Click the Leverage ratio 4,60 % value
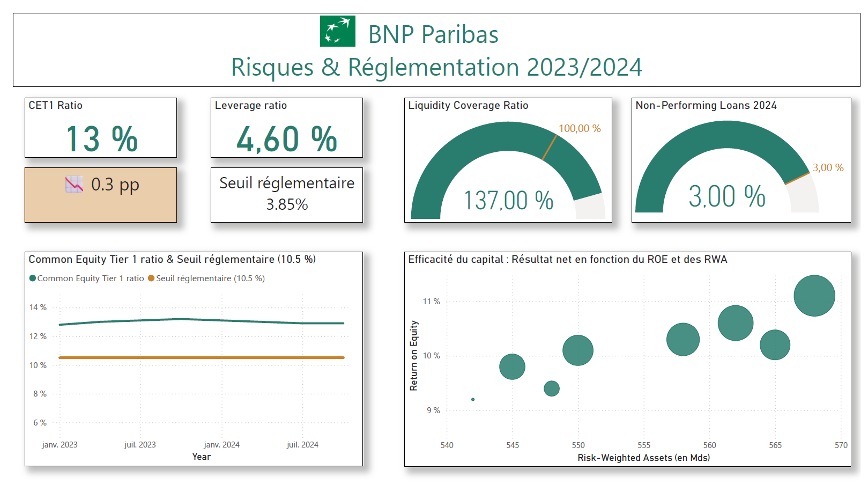The image size is (868, 499). [x=286, y=139]
